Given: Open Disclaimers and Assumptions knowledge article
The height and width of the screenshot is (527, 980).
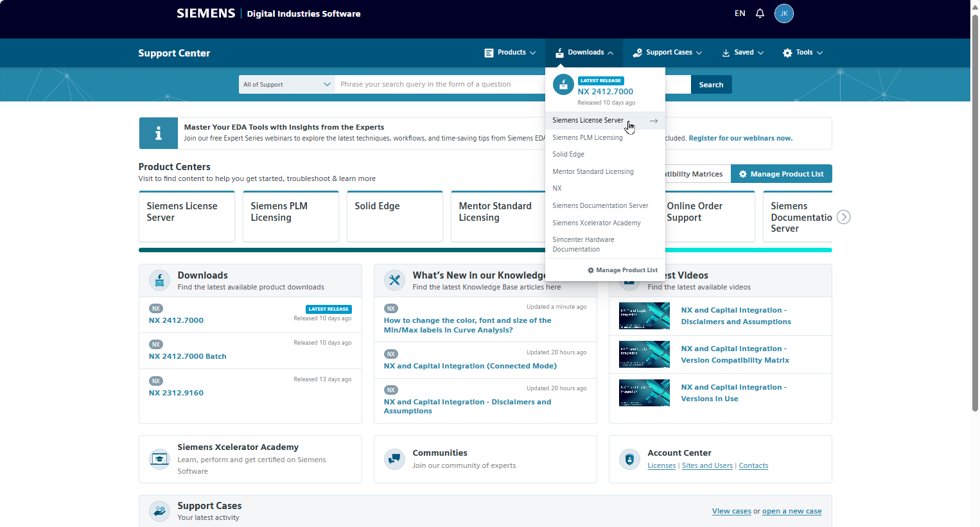Looking at the screenshot, I should click(468, 406).
